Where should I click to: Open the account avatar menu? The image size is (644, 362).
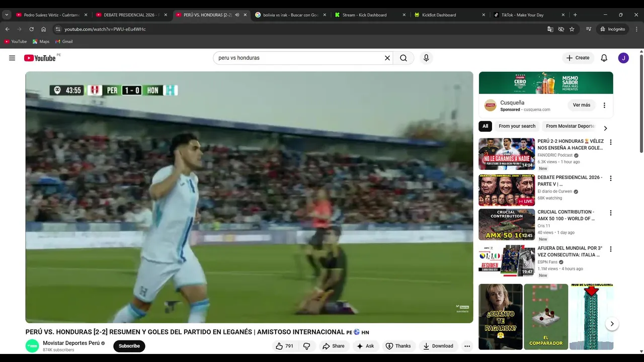point(623,58)
